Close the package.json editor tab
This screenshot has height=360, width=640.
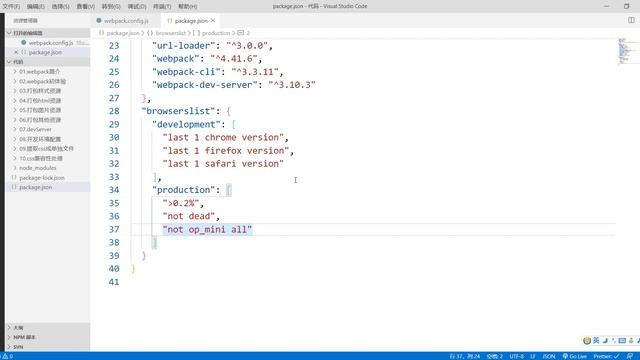(x=213, y=20)
